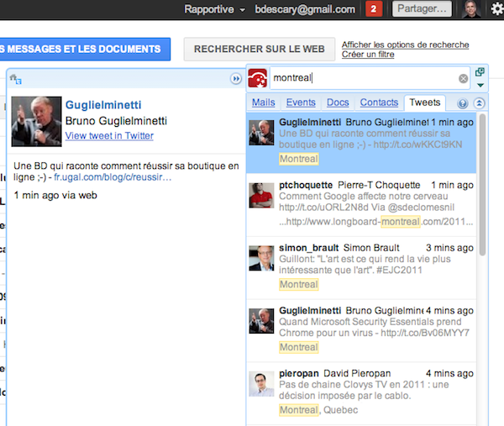Click simon_brault's avatar in results
Screen dimensions: 504x426
(x=261, y=258)
